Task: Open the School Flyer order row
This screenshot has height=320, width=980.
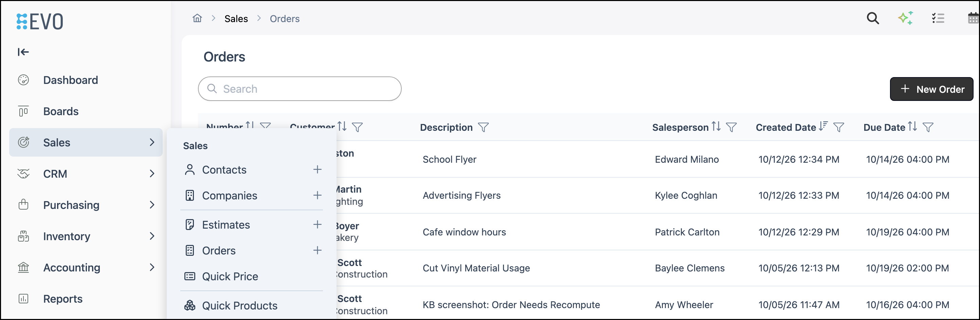Action: point(588,159)
